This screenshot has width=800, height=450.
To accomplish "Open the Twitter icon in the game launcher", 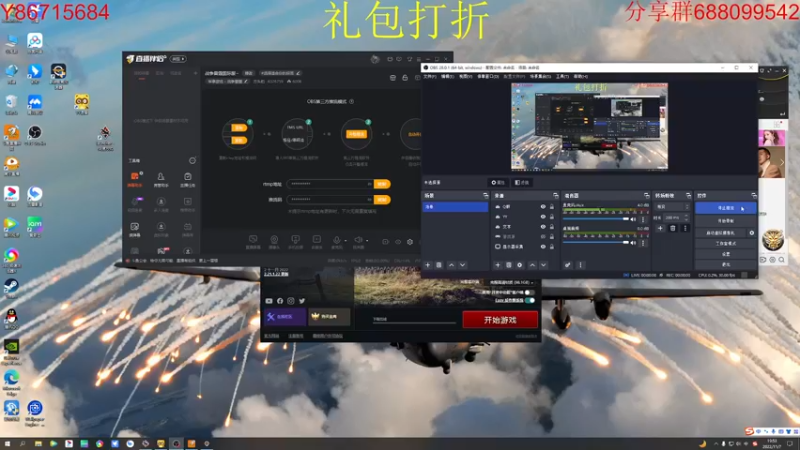I will click(302, 301).
